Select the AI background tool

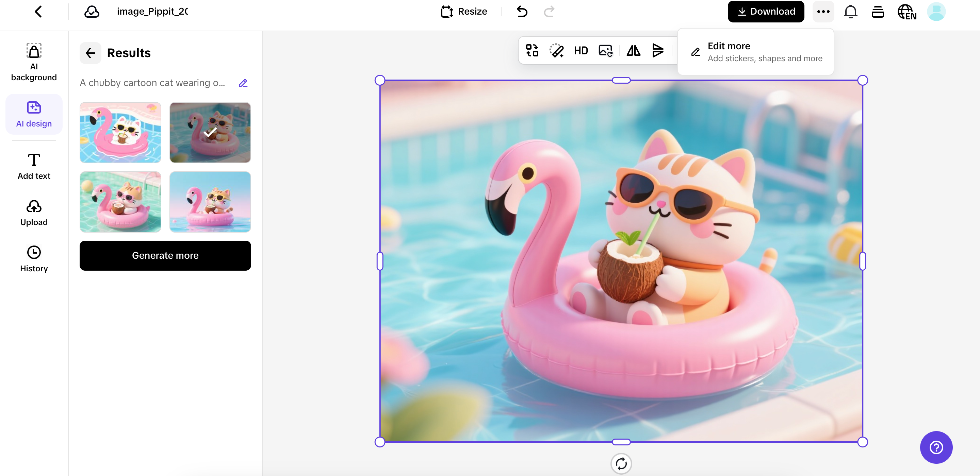coord(33,61)
